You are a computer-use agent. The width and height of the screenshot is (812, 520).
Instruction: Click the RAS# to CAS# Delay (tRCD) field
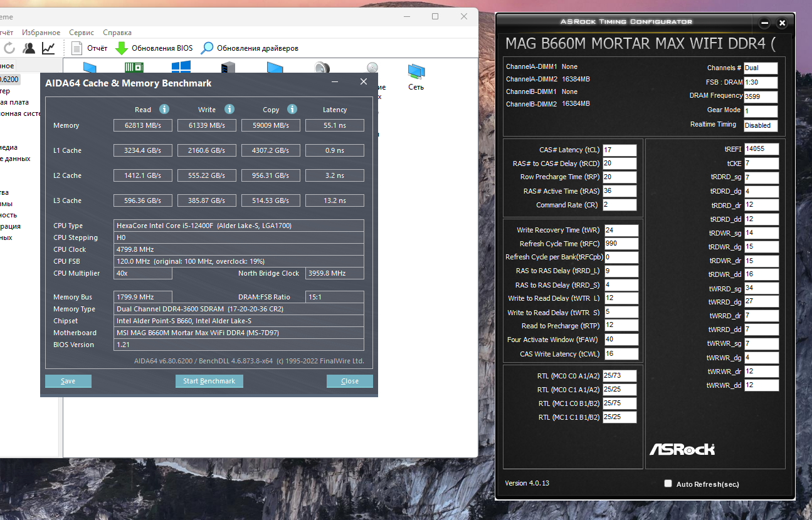click(x=620, y=164)
